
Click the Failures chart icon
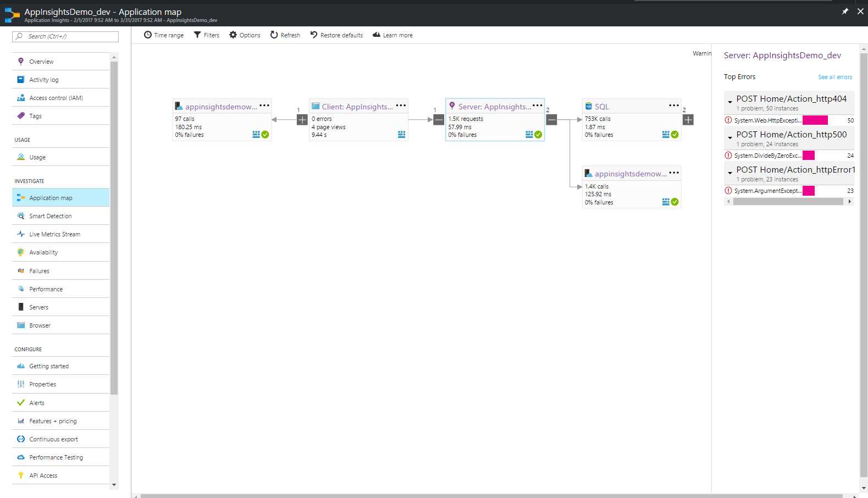pyautogui.click(x=21, y=270)
